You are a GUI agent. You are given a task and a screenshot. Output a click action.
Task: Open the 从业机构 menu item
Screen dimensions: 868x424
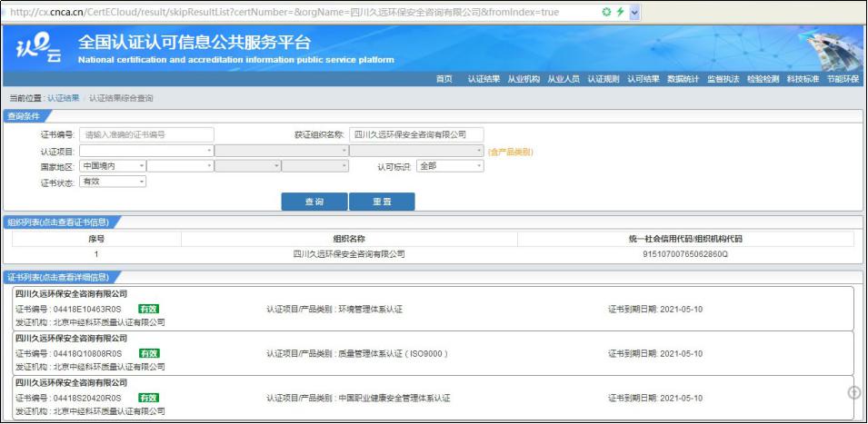coord(524,79)
